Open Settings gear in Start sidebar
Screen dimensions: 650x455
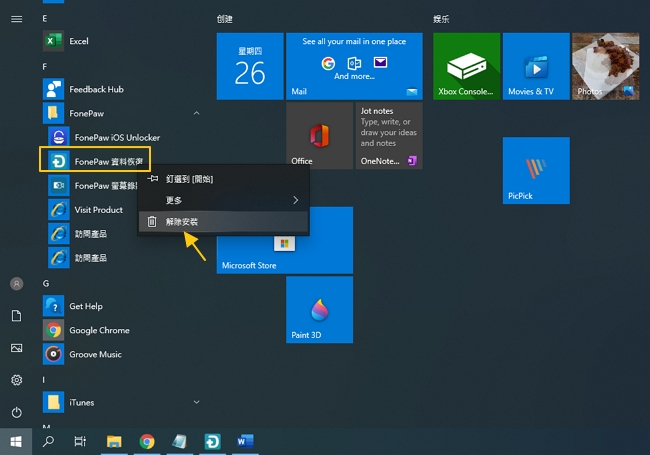[17, 380]
